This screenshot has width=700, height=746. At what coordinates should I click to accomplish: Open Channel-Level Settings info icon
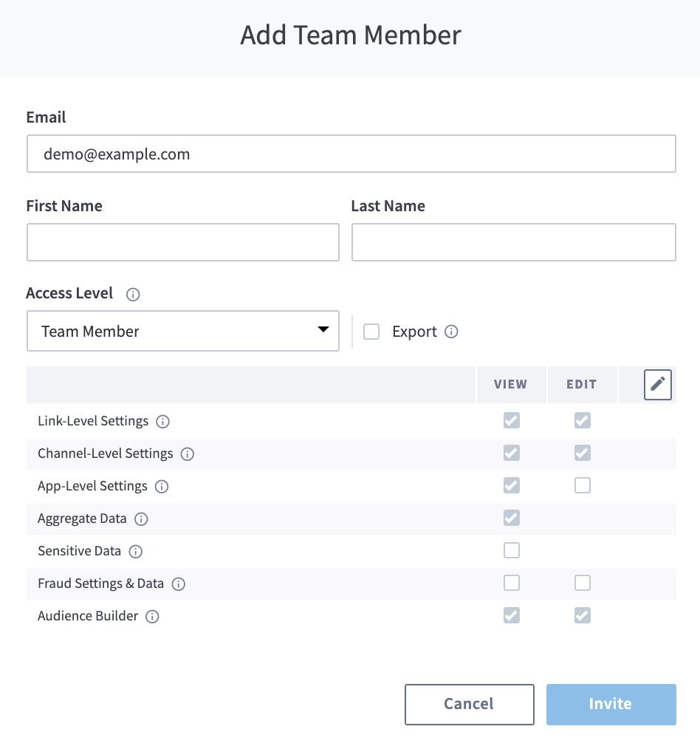pos(188,454)
